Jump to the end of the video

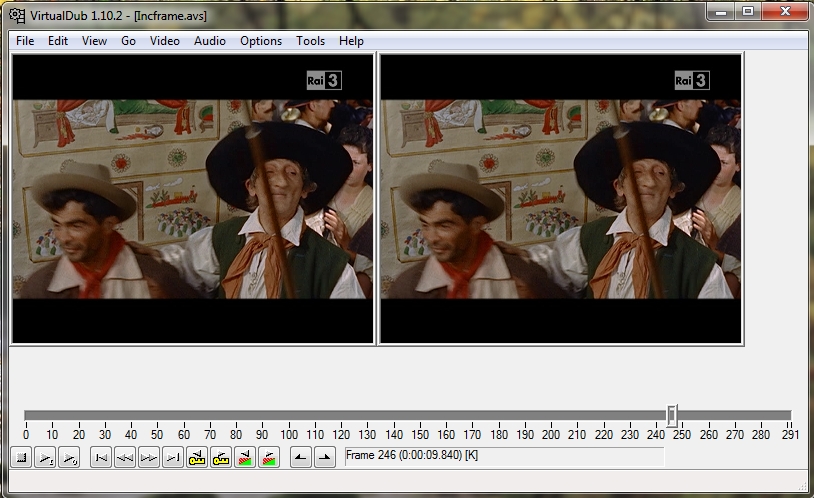click(x=173, y=457)
